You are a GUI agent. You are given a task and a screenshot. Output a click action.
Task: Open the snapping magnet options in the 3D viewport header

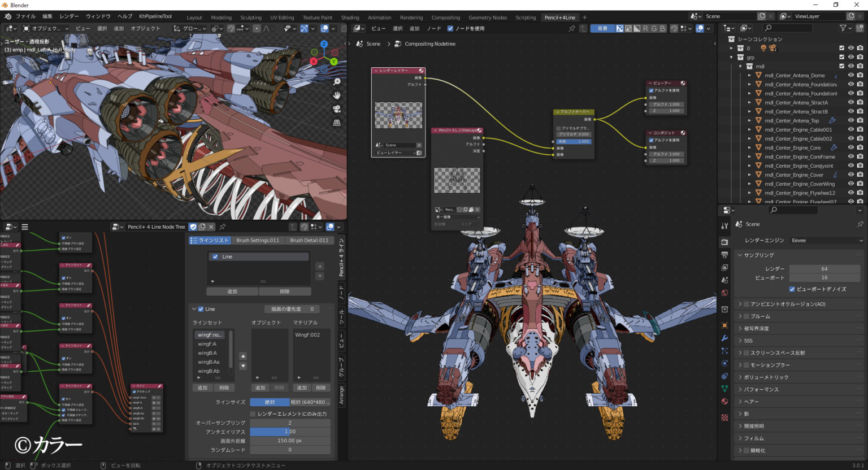(246, 28)
